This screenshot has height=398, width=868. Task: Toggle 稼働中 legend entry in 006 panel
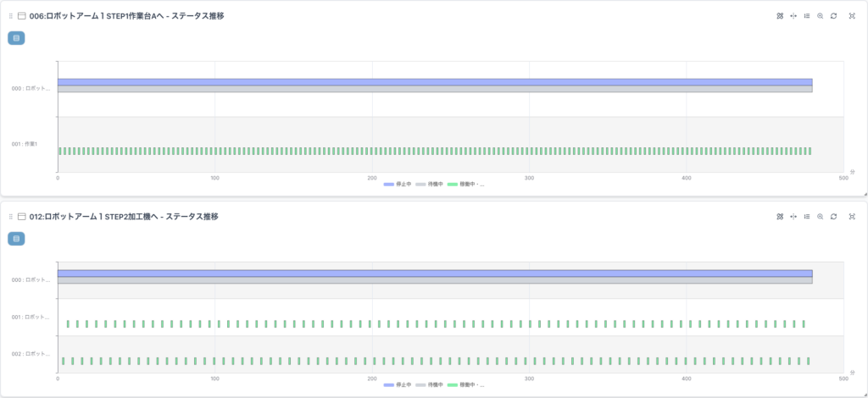click(x=465, y=184)
